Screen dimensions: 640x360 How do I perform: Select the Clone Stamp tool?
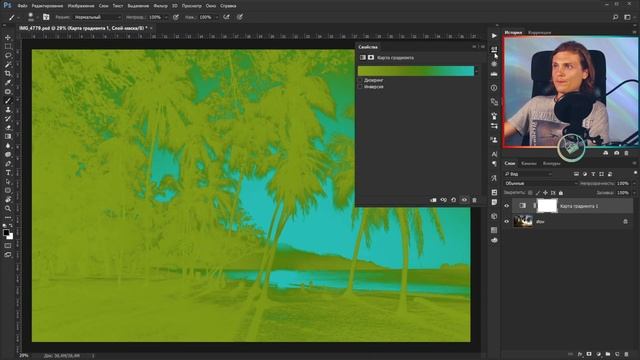tap(8, 109)
